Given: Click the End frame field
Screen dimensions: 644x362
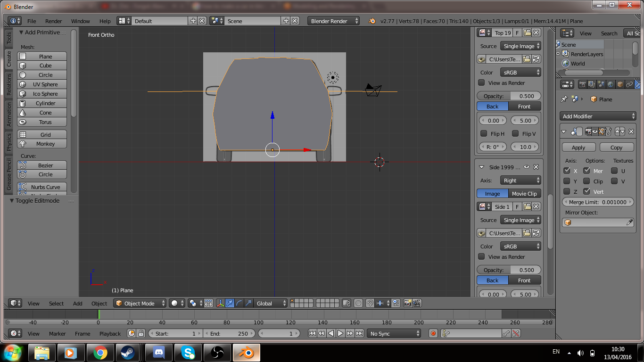Looking at the screenshot, I should pos(229,334).
